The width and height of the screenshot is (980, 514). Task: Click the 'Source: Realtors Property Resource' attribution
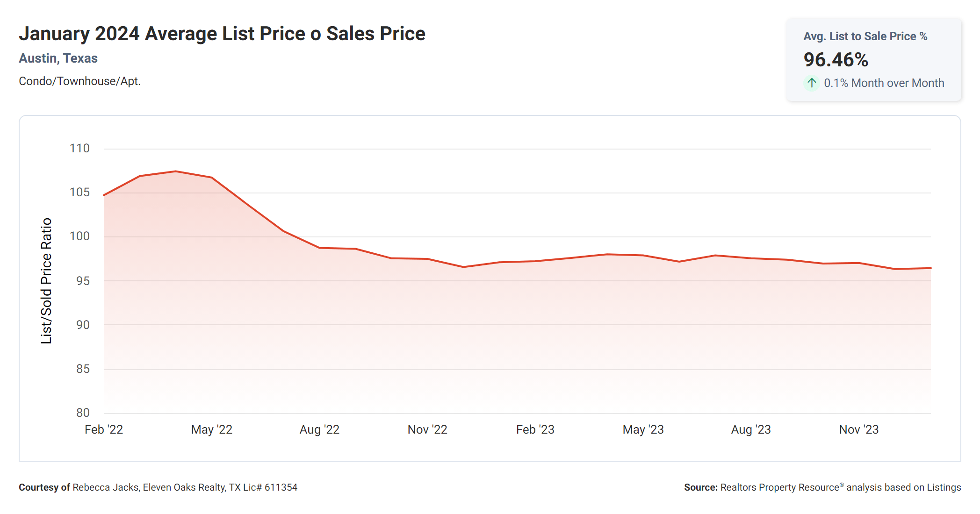(x=822, y=487)
